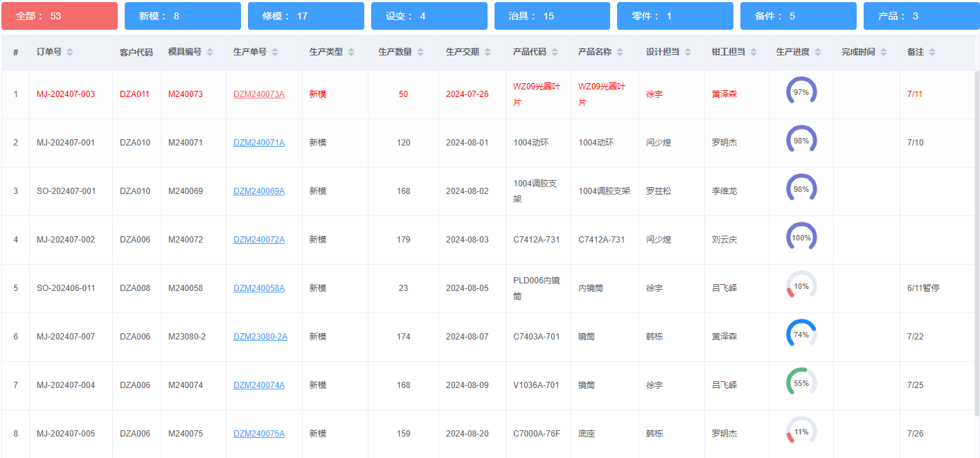Select the 修模 17 filter tab
Image resolution: width=980 pixels, height=458 pixels.
click(x=306, y=16)
